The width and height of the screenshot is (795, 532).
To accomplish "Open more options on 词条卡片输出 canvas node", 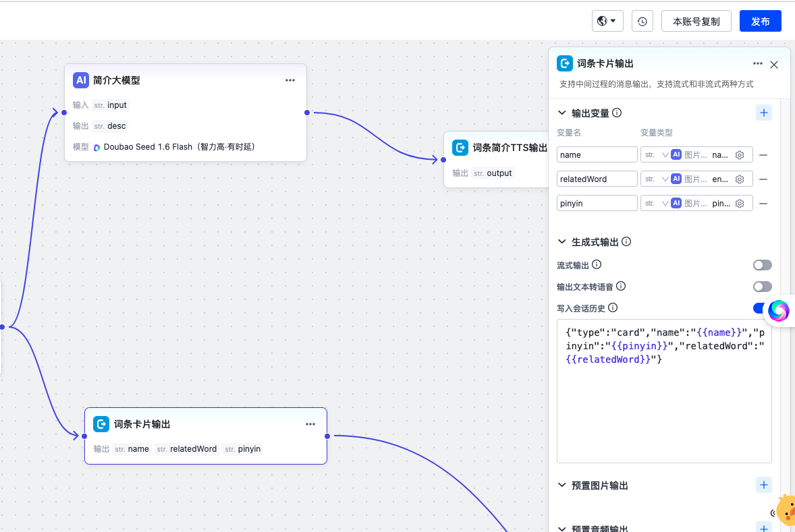I will 310,424.
